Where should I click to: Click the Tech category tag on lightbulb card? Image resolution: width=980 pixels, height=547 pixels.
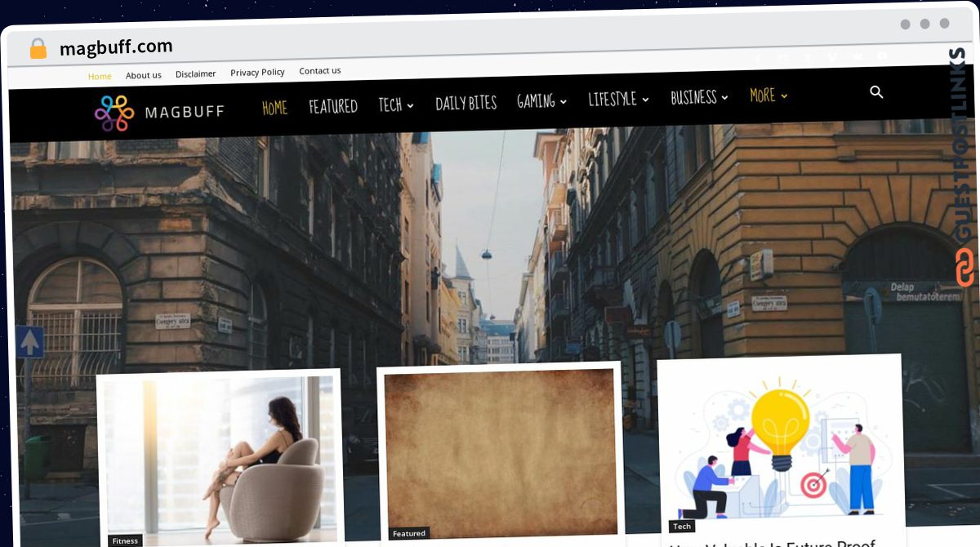(682, 527)
